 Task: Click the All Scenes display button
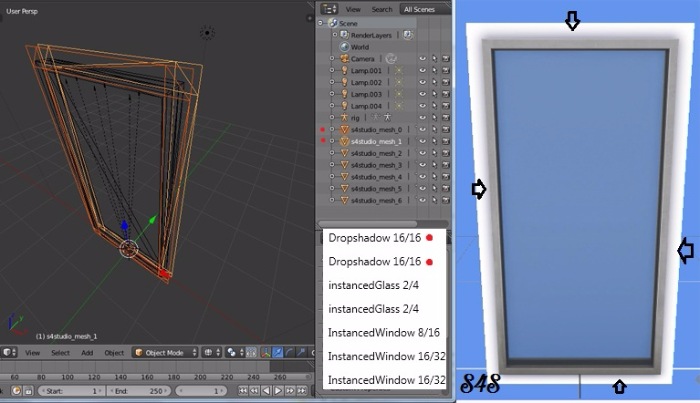(x=424, y=9)
